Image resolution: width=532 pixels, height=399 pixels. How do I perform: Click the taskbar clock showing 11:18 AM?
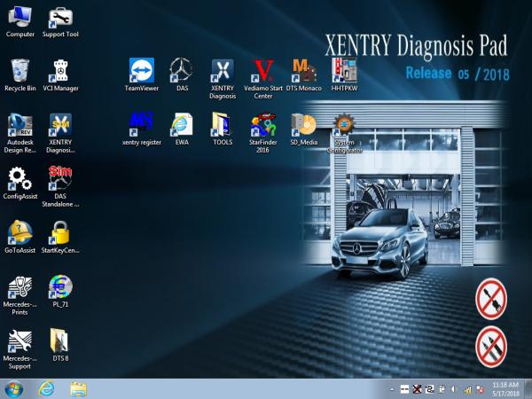coord(505,389)
